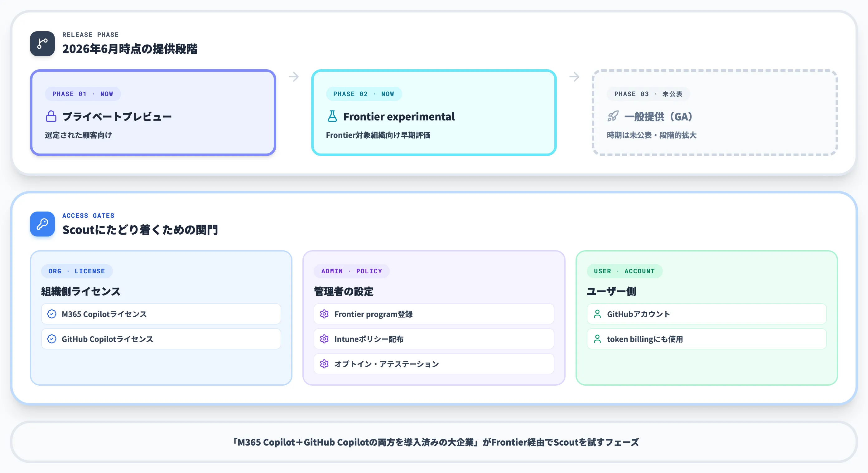The image size is (868, 473).
Task: Click the check badge icon for M365 Copilotライセンス
Action: click(x=51, y=314)
